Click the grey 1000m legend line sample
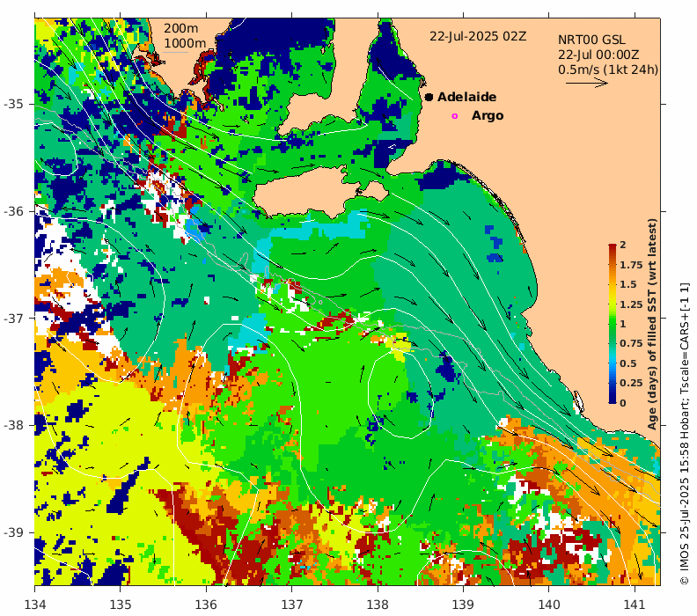The height and width of the screenshot is (616, 697). [x=176, y=53]
